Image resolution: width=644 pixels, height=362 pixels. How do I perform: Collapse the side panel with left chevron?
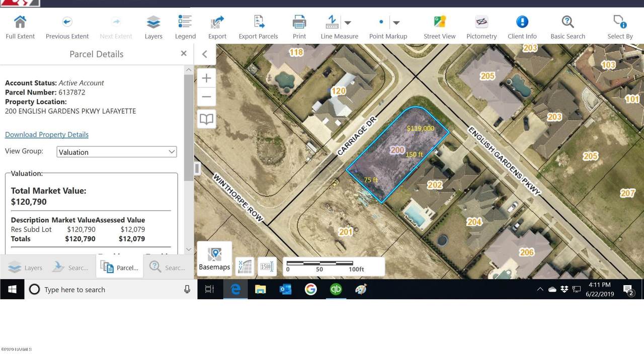point(204,54)
